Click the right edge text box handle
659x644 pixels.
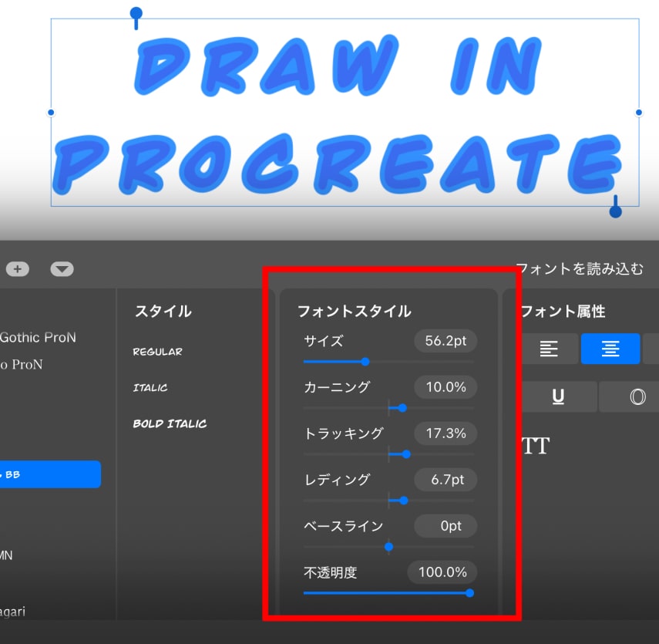(639, 113)
